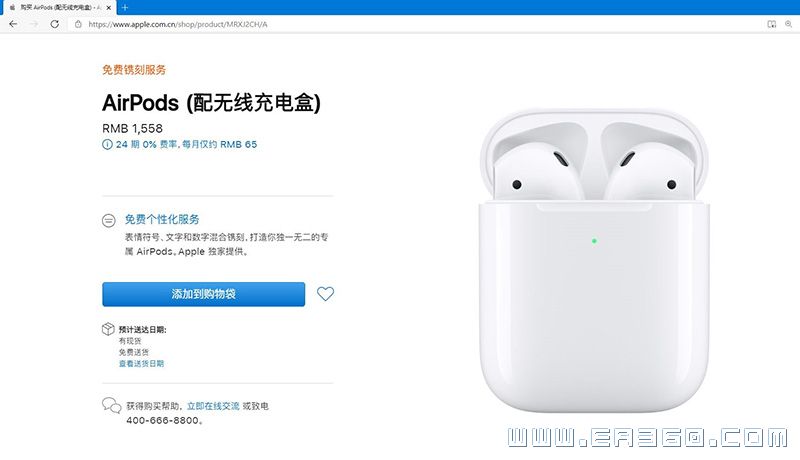The width and height of the screenshot is (800, 460).
Task: Click the browser back arrow
Action: tap(13, 24)
